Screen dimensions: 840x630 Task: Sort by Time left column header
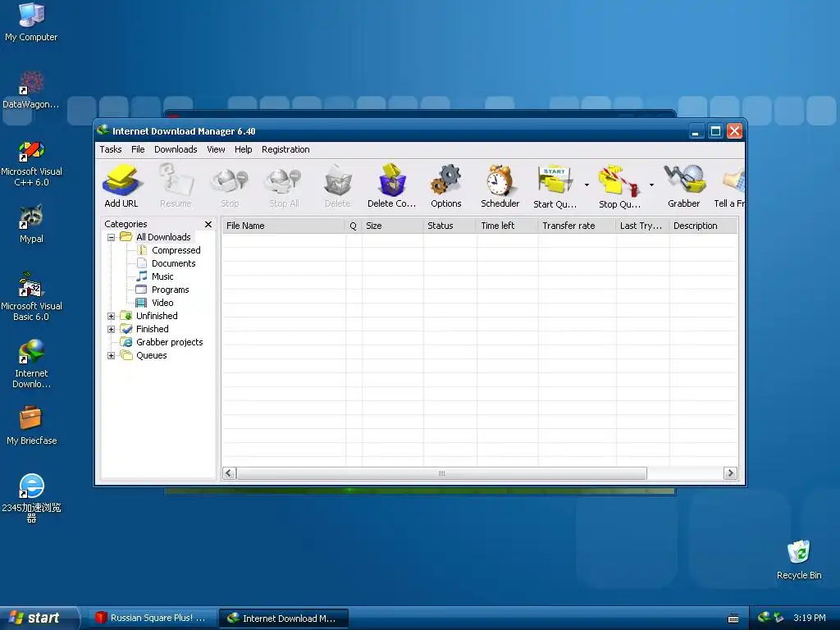tap(507, 226)
